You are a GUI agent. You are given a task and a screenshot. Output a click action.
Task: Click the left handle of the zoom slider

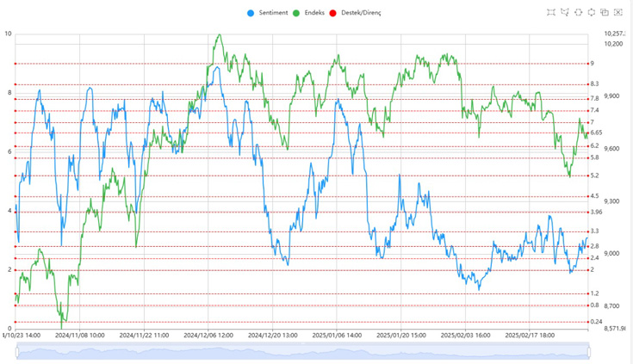point(16,350)
